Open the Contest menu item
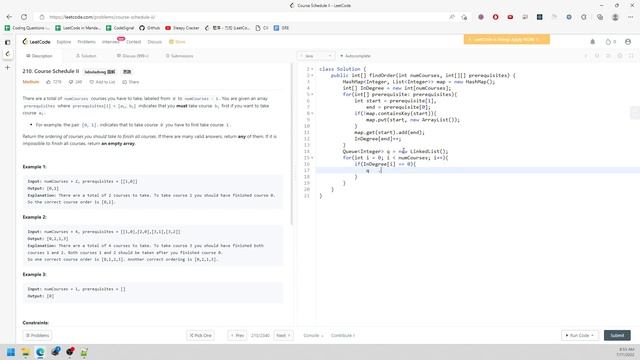This screenshot has height=360, width=640. 133,42
